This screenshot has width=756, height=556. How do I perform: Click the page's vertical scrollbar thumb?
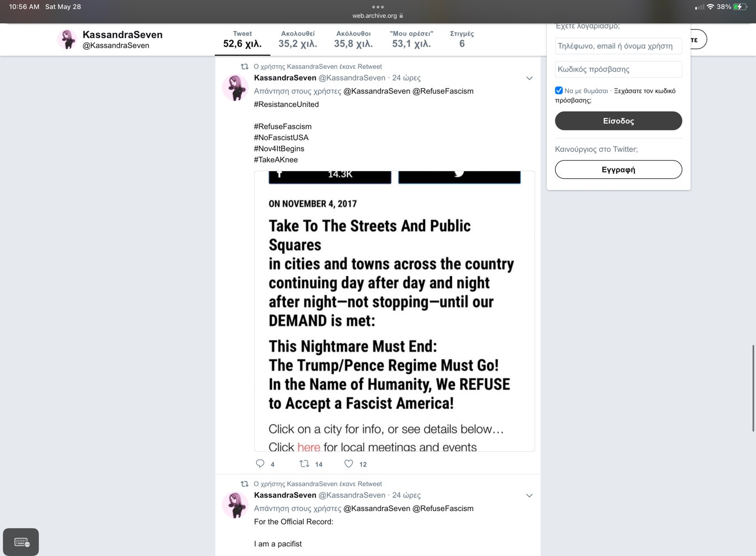pos(753,388)
